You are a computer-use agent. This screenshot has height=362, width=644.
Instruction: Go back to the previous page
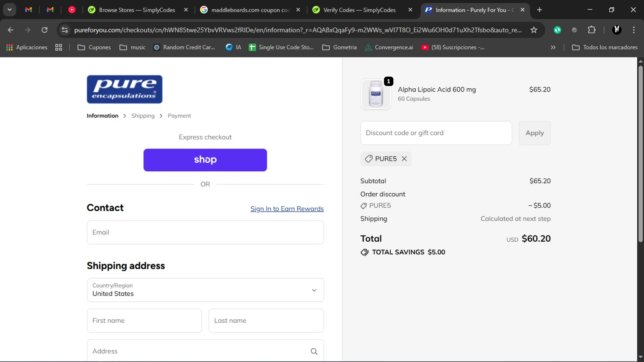(11, 30)
